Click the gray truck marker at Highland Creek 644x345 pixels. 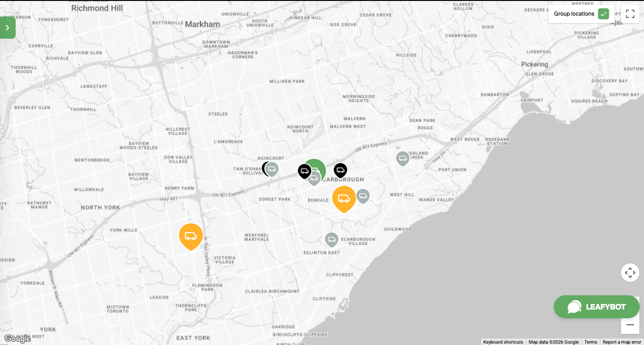point(402,158)
